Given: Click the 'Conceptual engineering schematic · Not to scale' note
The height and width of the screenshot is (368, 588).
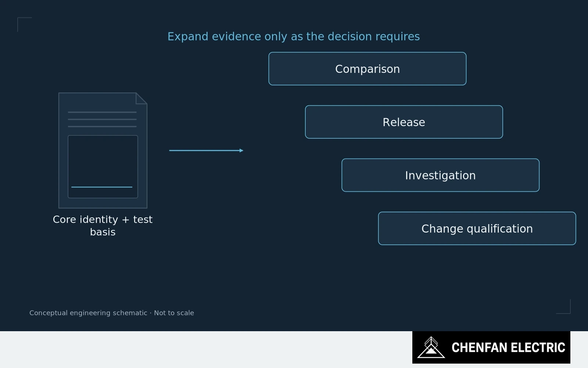Looking at the screenshot, I should click(x=112, y=313).
